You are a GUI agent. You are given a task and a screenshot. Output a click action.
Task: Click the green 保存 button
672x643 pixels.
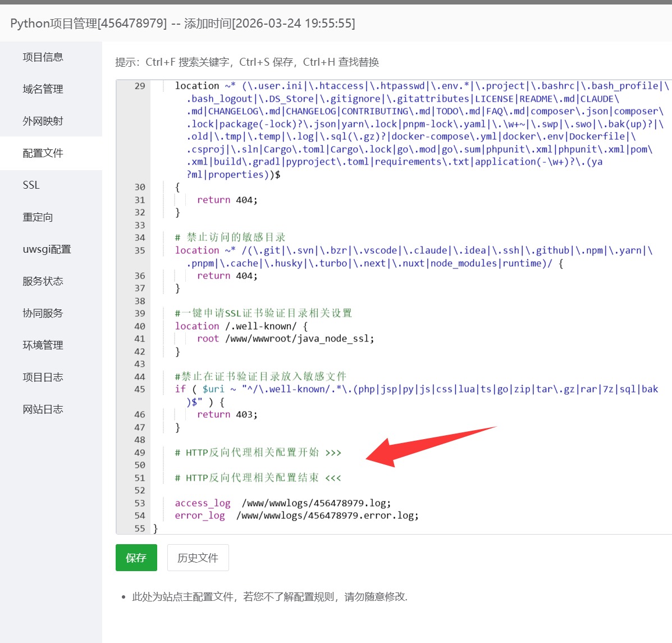pos(136,558)
